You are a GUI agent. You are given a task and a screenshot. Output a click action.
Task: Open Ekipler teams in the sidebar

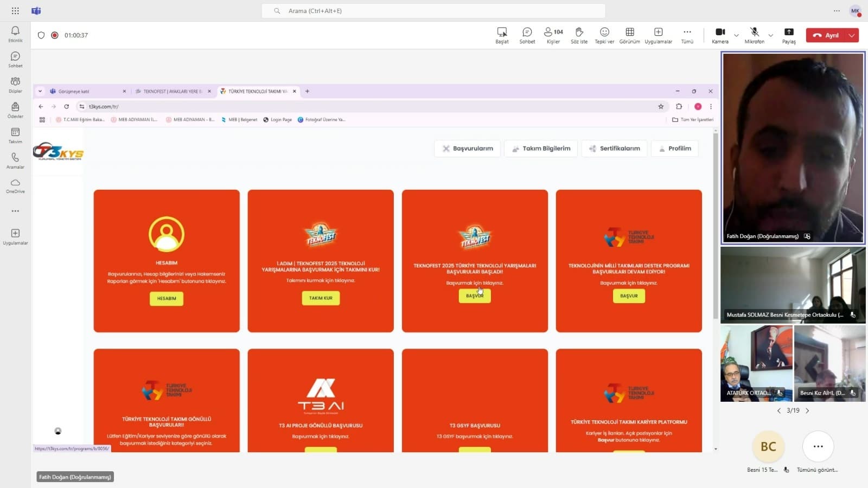point(15,85)
